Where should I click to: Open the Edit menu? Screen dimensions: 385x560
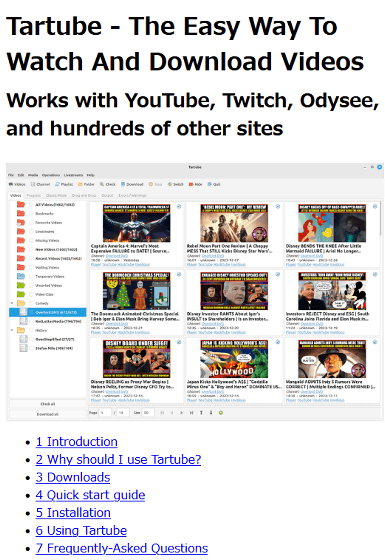point(21,175)
